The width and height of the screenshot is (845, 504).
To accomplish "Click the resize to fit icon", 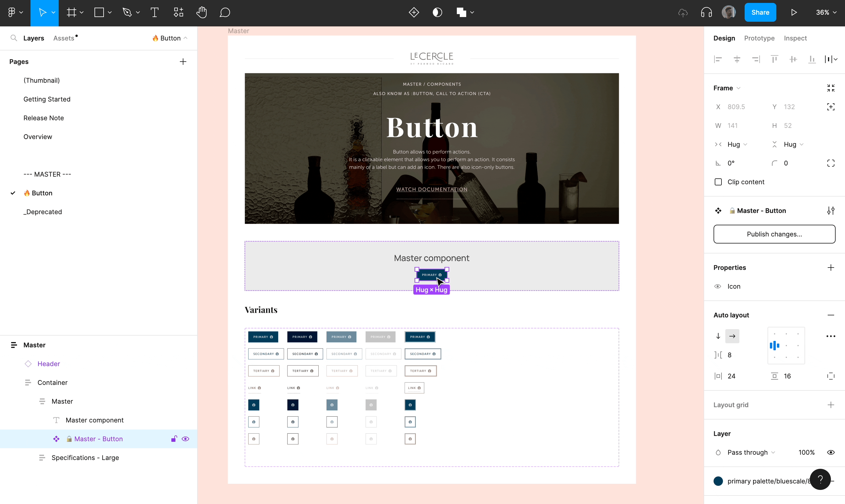I will (x=831, y=88).
